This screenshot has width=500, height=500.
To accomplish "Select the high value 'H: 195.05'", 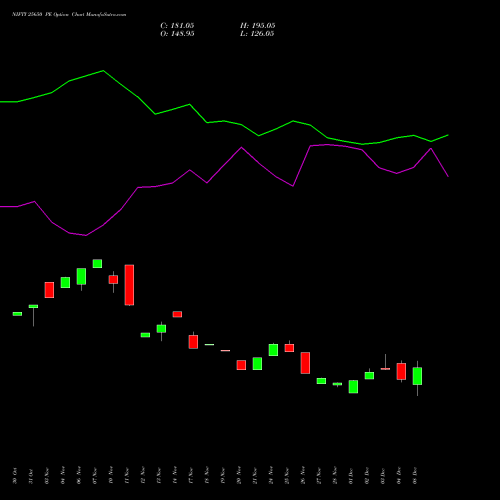I will [257, 26].
